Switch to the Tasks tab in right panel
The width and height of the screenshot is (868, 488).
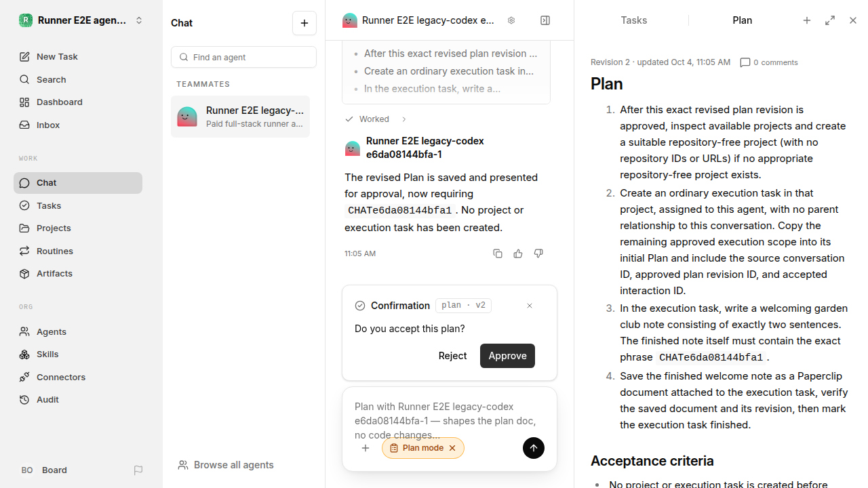(634, 20)
